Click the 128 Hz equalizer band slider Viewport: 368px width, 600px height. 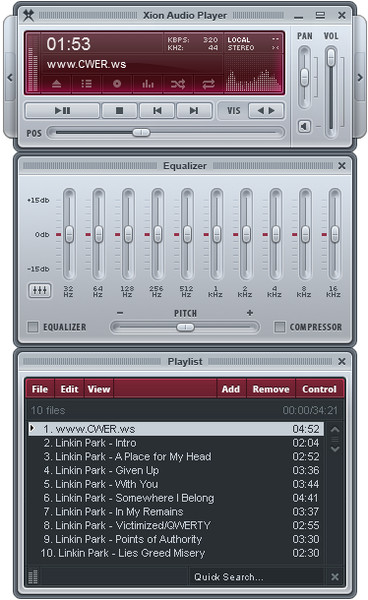coord(128,234)
